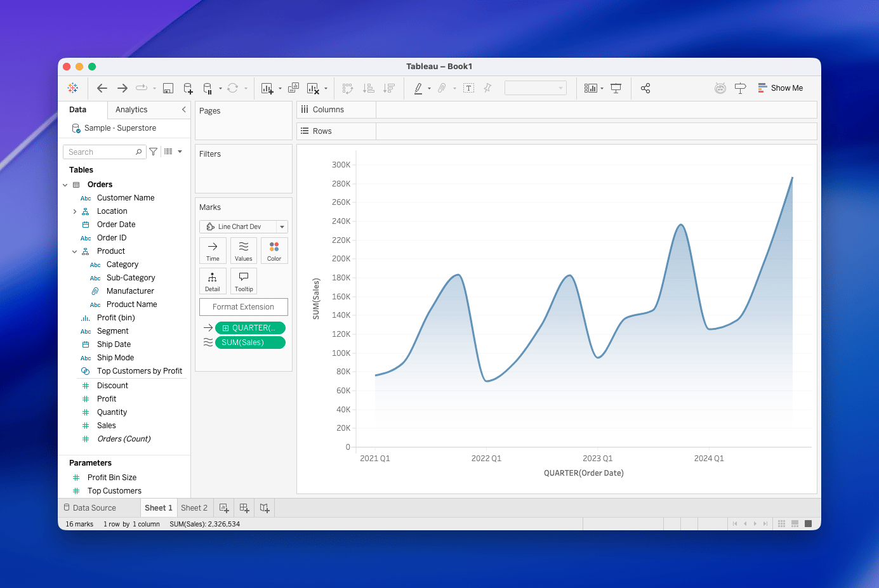
Task: Click the New Story tab icon
Action: (x=265, y=508)
